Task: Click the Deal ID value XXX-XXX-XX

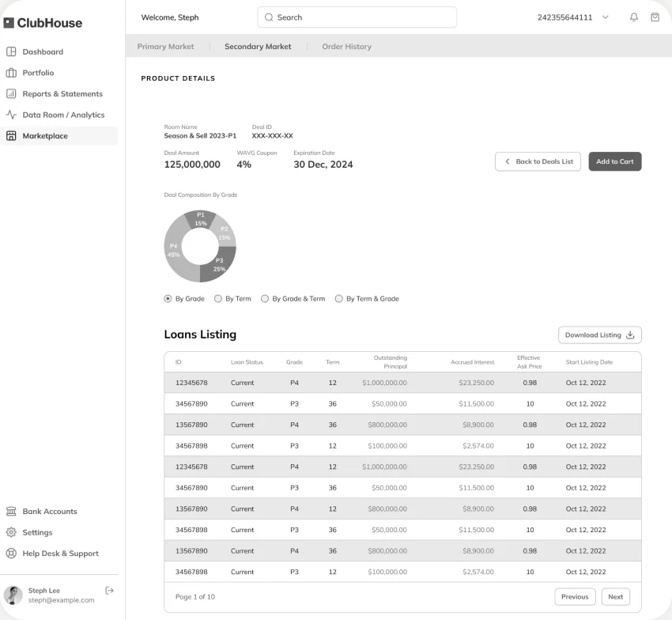Action: (272, 136)
